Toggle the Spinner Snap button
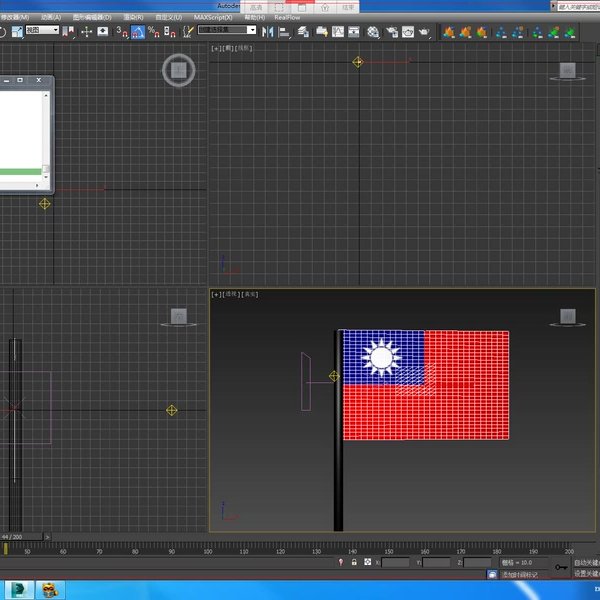This screenshot has width=600, height=600. click(x=170, y=32)
